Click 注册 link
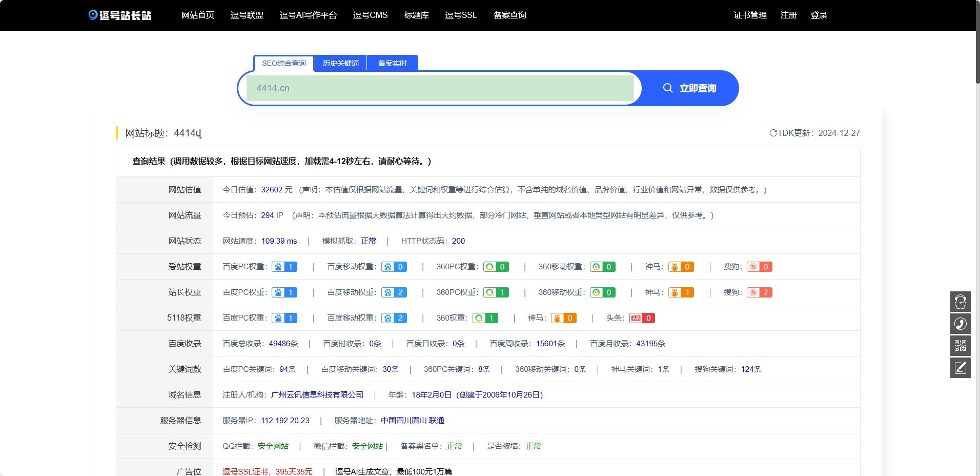The height and width of the screenshot is (476, 980). tap(789, 15)
